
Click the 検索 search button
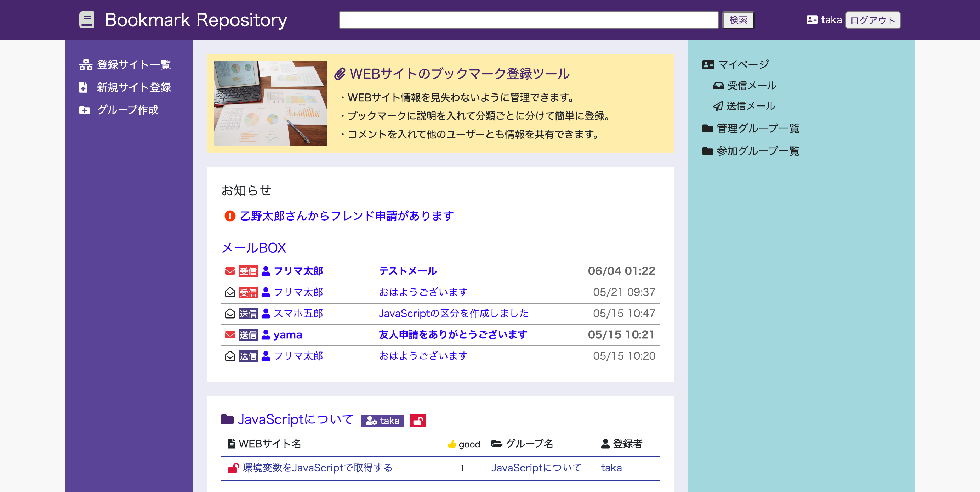coord(738,20)
